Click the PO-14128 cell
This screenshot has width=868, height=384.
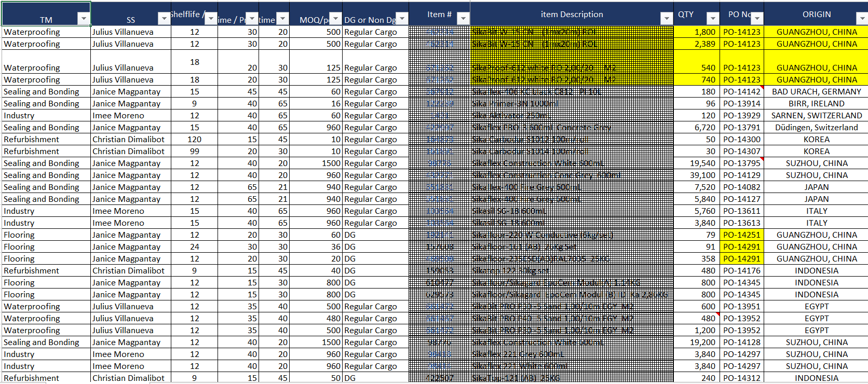coord(742,342)
